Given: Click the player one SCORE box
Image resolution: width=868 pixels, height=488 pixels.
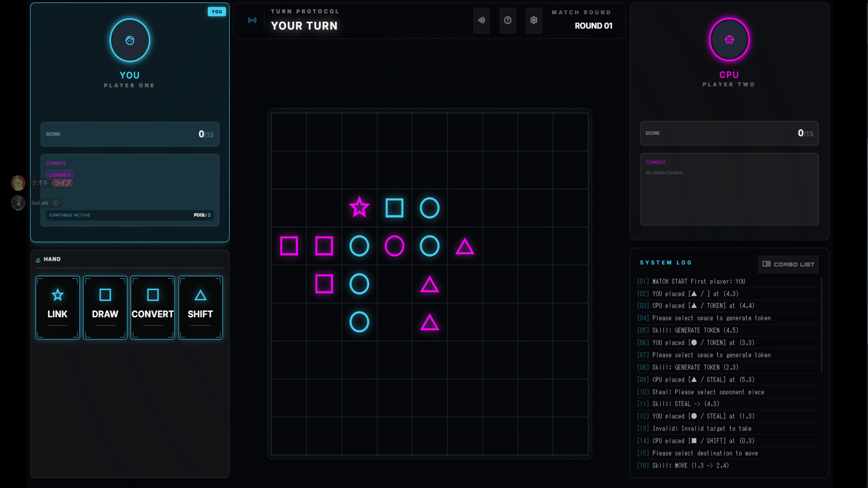Looking at the screenshot, I should click(130, 134).
